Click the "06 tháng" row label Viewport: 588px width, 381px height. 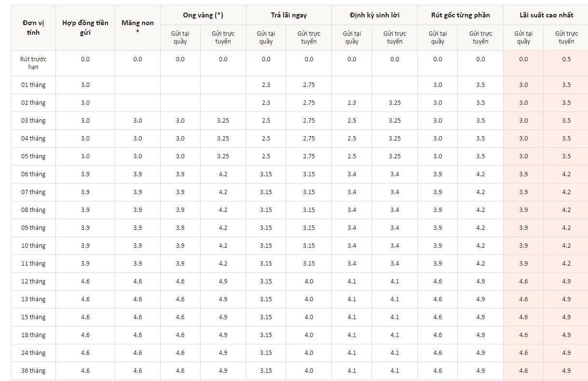point(33,174)
